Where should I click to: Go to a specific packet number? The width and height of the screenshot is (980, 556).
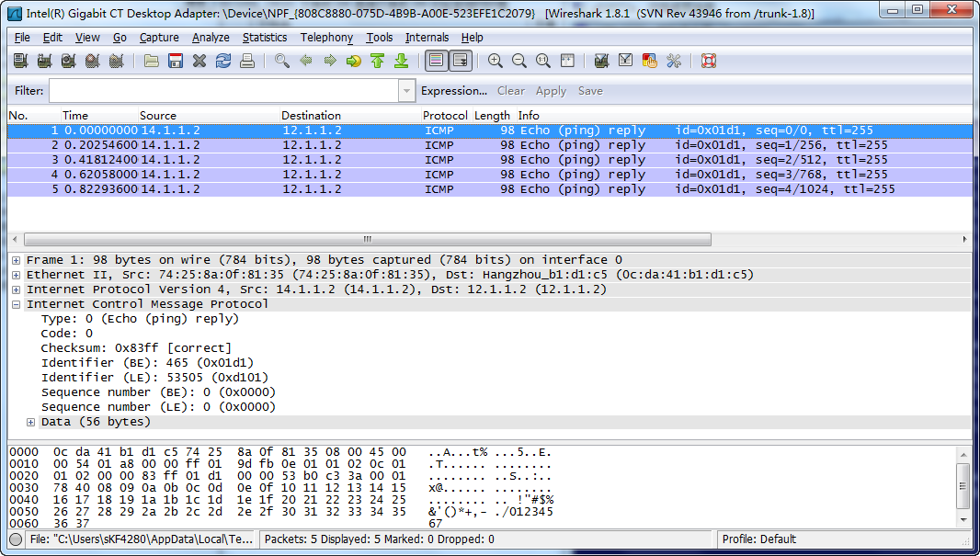pos(354,61)
